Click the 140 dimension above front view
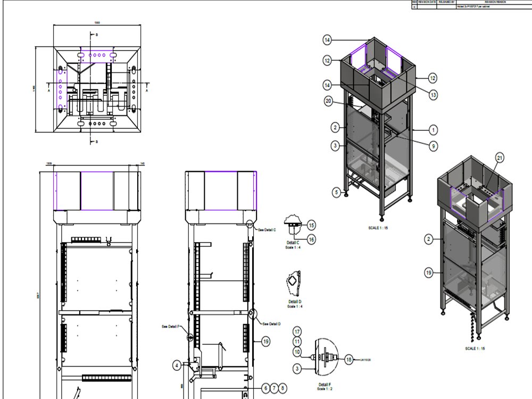 pyautogui.click(x=142, y=163)
